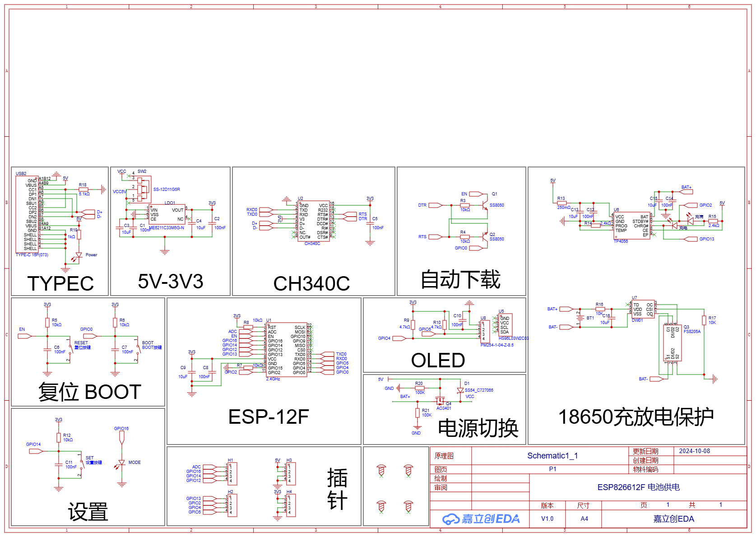Click the HS96L03W2C03 part label
The image size is (756, 537).
514,338
